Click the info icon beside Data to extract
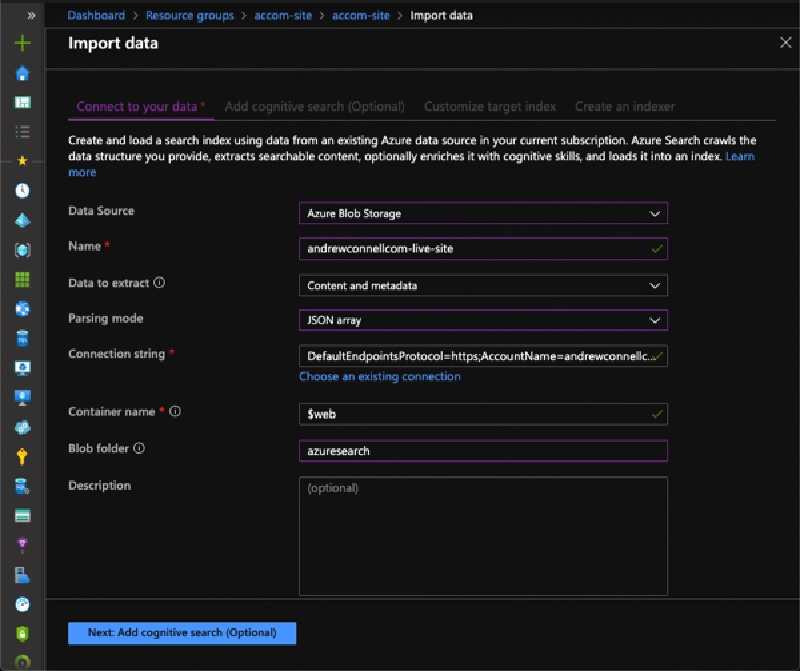 click(159, 283)
